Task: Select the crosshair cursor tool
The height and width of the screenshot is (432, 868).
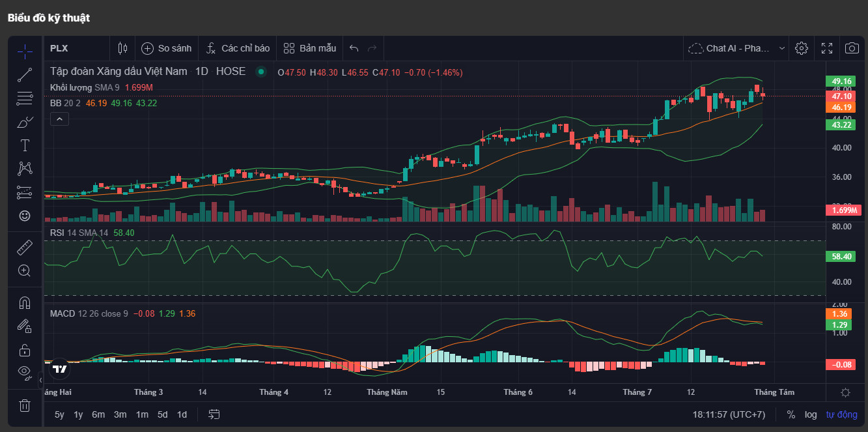Action: point(25,51)
